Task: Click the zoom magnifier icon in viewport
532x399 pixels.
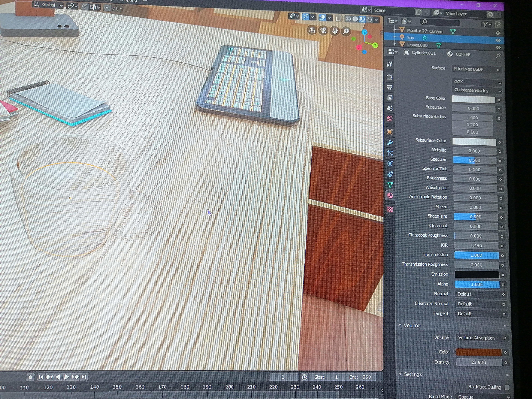Action: point(346,31)
